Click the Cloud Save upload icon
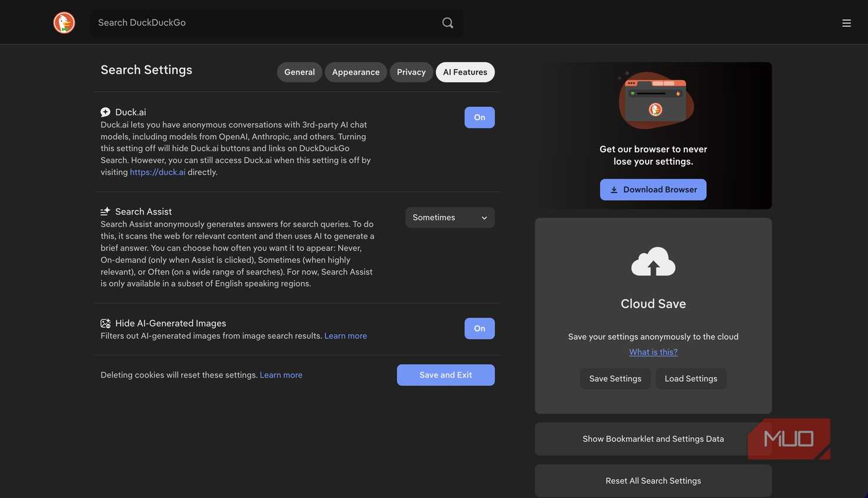 pyautogui.click(x=653, y=261)
